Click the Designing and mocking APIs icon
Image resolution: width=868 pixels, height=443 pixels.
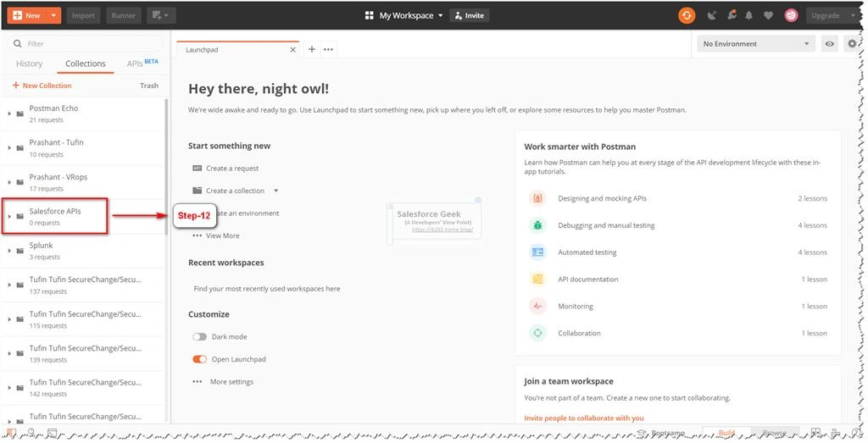point(537,198)
